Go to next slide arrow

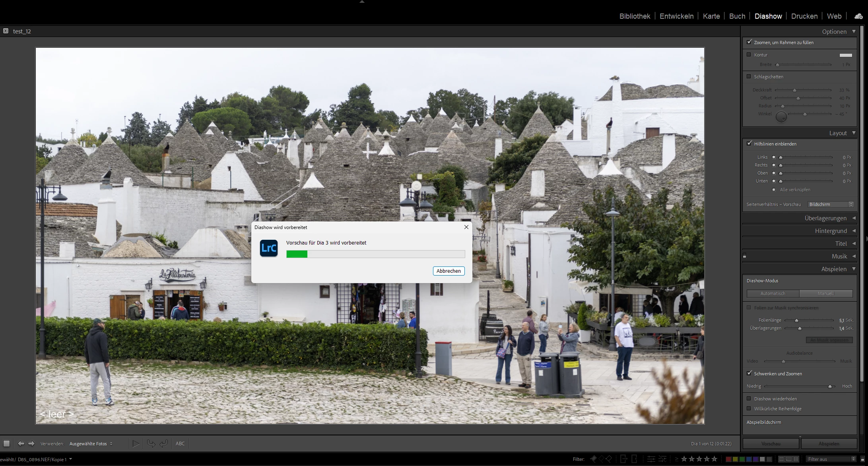click(31, 443)
